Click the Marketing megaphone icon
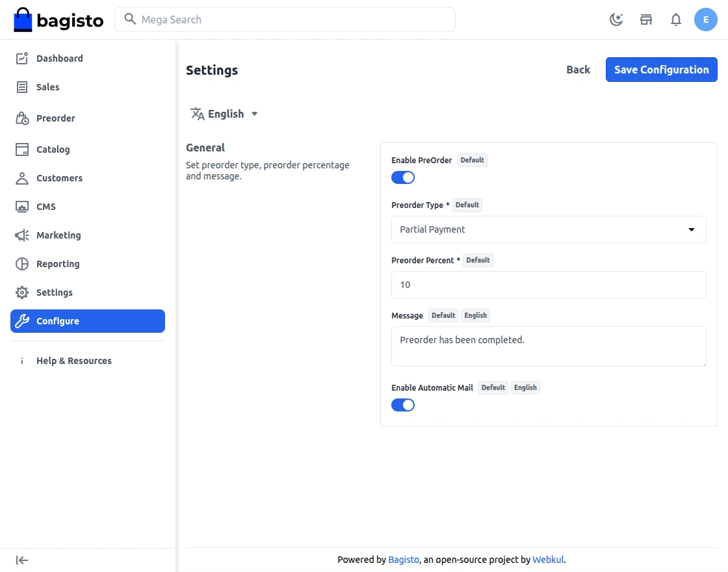Screen dimensions: 728x572 coord(22,235)
